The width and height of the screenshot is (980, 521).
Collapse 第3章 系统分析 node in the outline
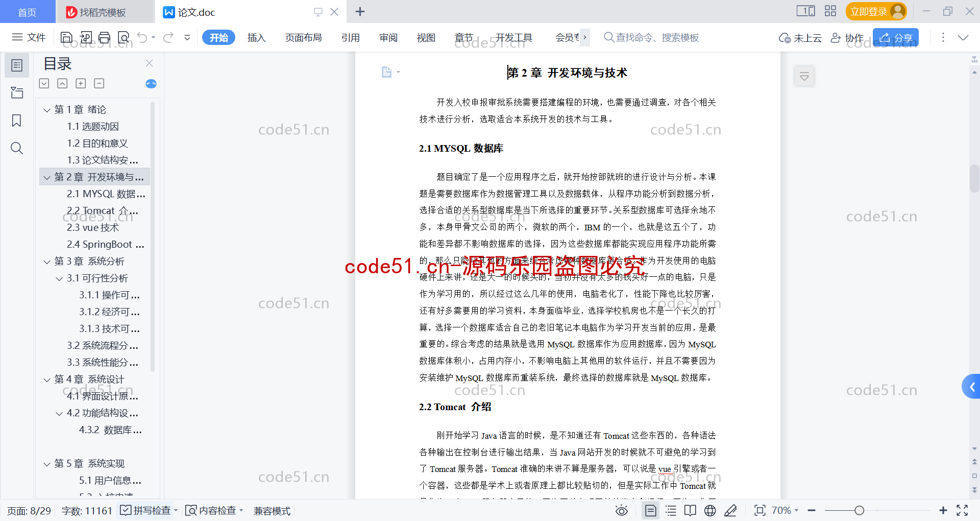click(47, 262)
